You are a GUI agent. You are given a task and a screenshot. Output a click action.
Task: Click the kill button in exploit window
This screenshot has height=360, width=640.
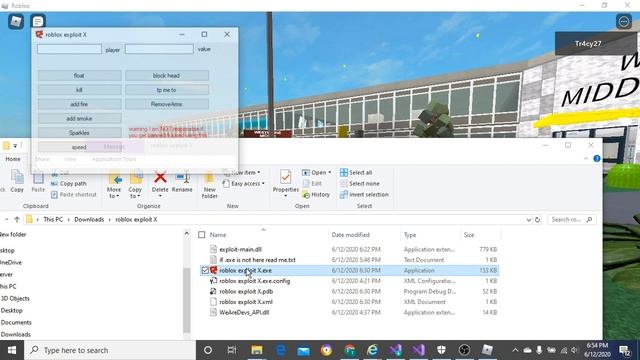(x=80, y=90)
